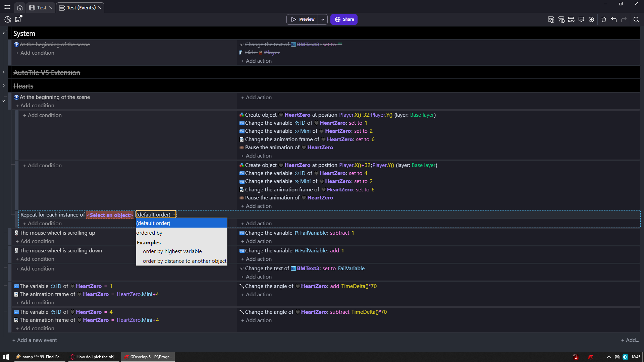Click 'HeartZero.Mini+4' in the ID = 1 event
Image resolution: width=644 pixels, height=362 pixels.
click(x=138, y=294)
